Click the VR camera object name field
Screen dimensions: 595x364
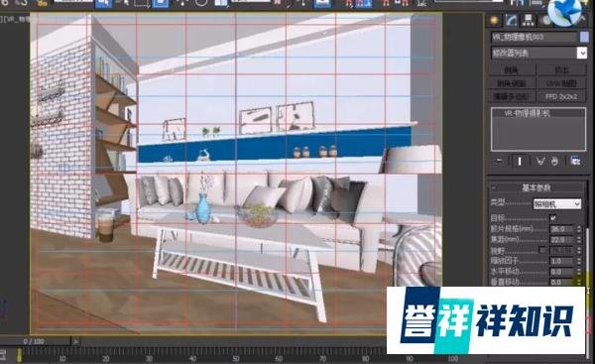click(535, 37)
